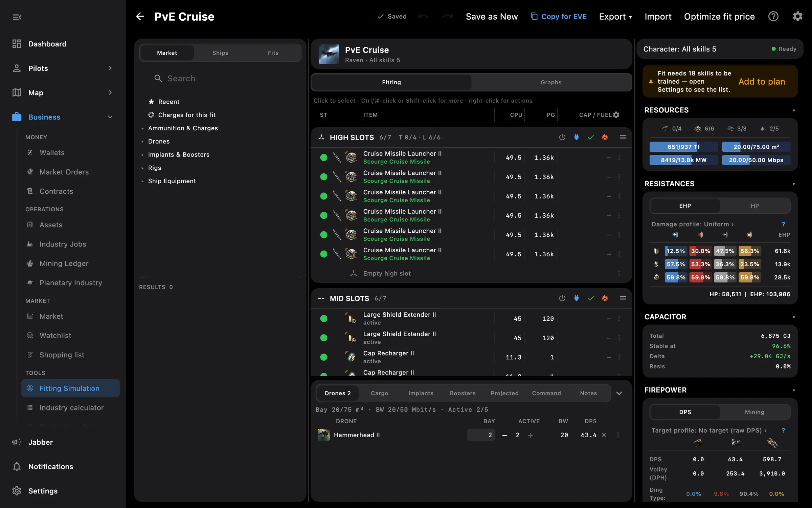Open the Projected tab

(x=504, y=393)
